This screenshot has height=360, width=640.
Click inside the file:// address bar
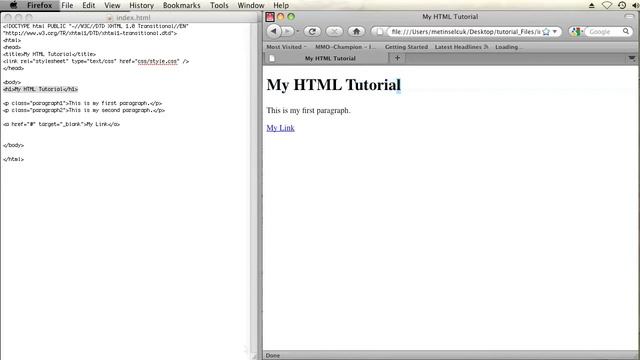pyautogui.click(x=465, y=32)
